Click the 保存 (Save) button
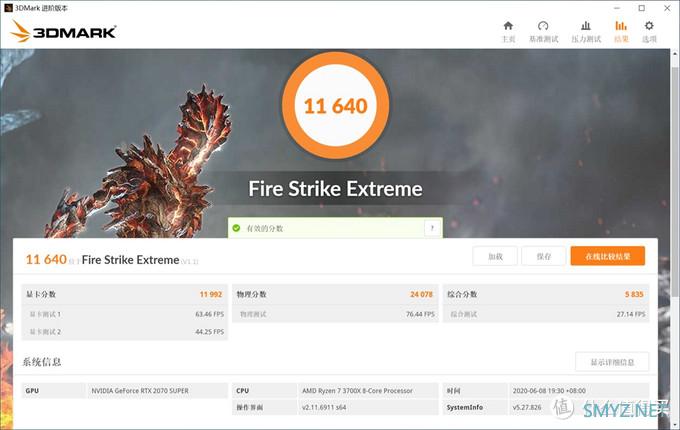 (x=544, y=256)
